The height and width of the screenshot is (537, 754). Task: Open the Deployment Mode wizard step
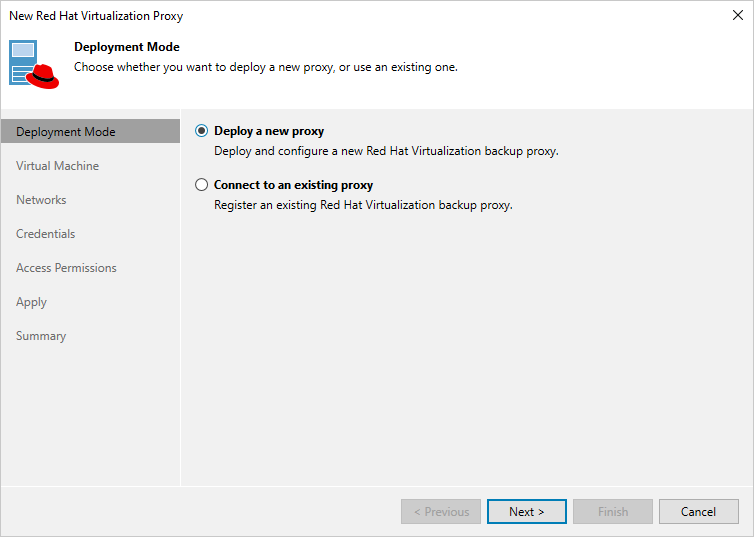[x=66, y=132]
